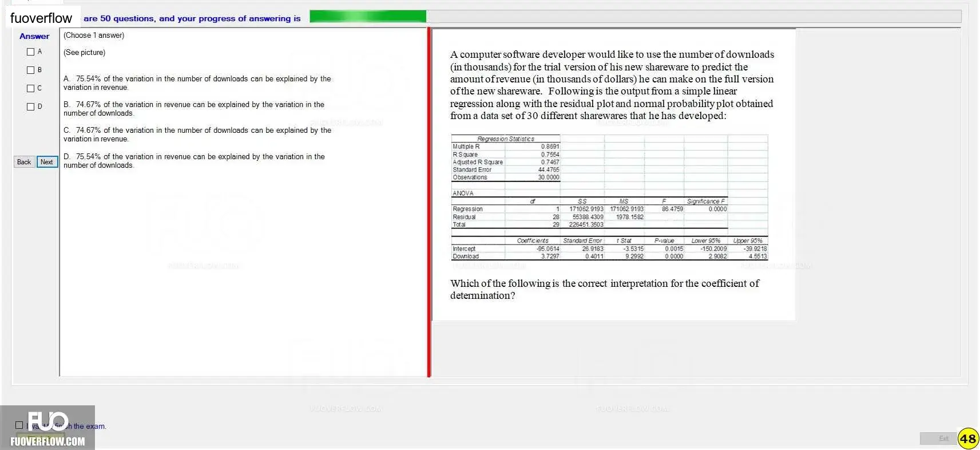The image size is (980, 450).
Task: Click the software developer question paragraph
Action: 612,85
